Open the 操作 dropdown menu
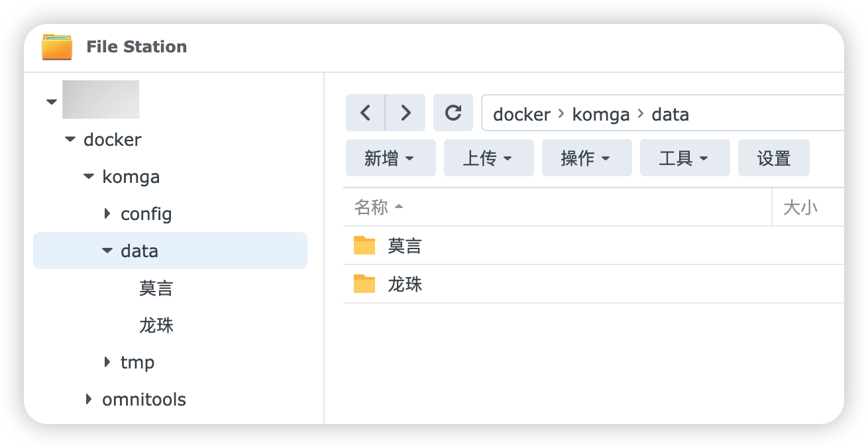Screen dimensions: 868x448 click(x=586, y=158)
